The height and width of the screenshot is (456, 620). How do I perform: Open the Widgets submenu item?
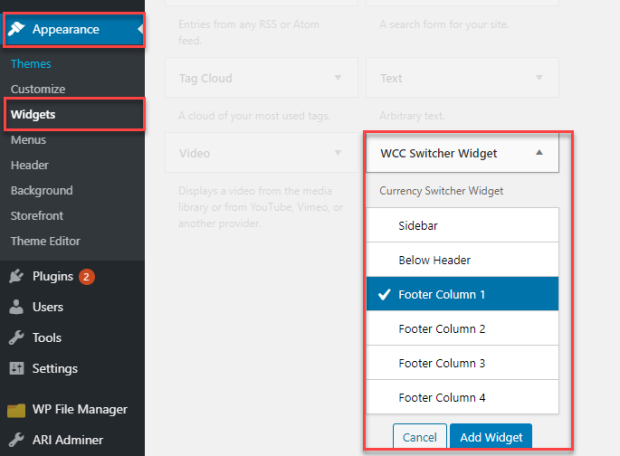pyautogui.click(x=33, y=115)
